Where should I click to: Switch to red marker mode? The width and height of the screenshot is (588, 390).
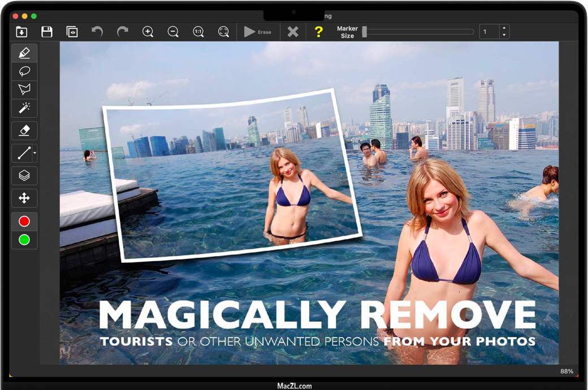click(x=24, y=222)
